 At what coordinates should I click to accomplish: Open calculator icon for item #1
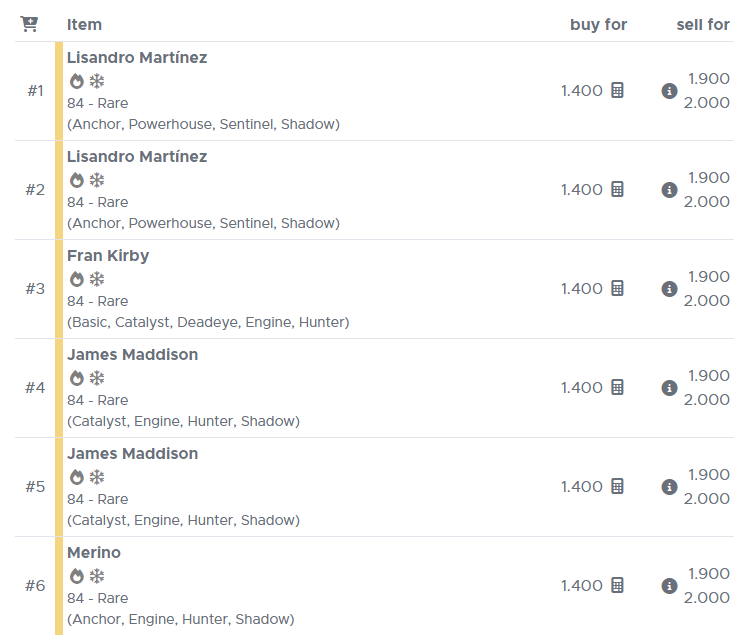pyautogui.click(x=617, y=90)
